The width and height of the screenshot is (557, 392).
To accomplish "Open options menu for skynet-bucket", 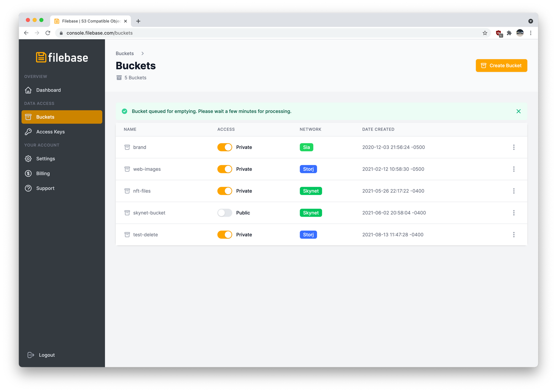I will click(514, 213).
